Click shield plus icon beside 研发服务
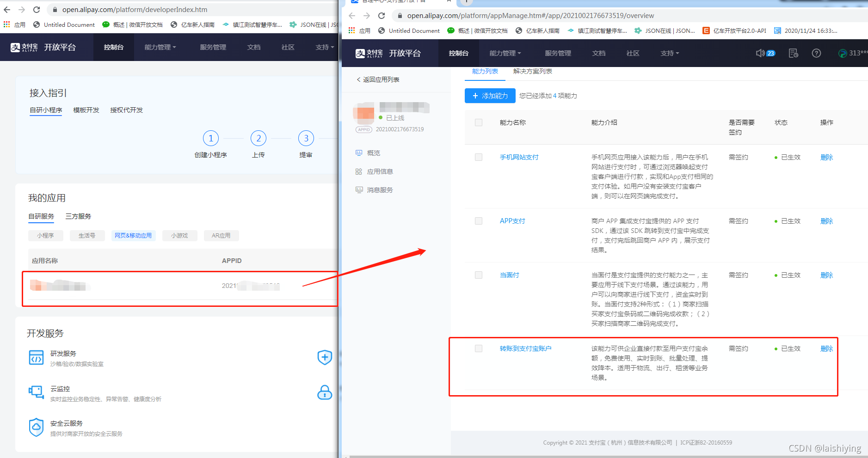Screen dimensions: 868x458 tap(325, 357)
